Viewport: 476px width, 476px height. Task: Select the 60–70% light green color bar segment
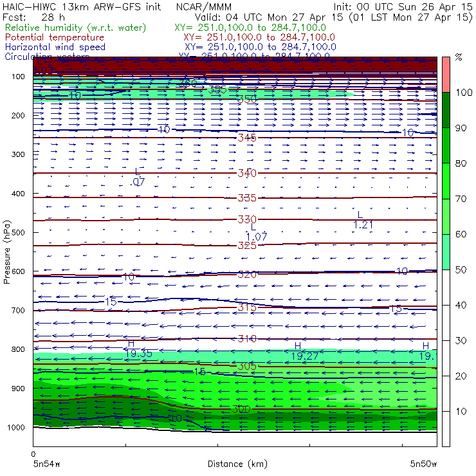point(446,216)
